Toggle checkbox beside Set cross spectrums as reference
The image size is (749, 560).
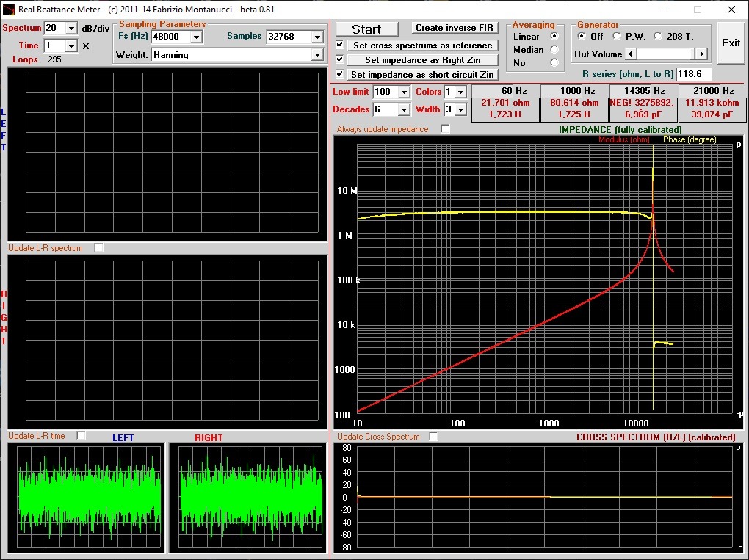[340, 44]
